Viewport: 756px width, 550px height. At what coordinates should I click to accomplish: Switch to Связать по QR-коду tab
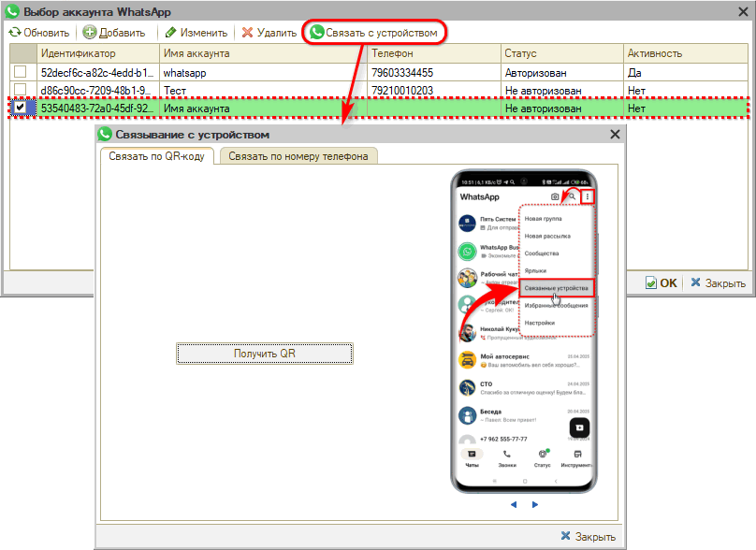156,156
